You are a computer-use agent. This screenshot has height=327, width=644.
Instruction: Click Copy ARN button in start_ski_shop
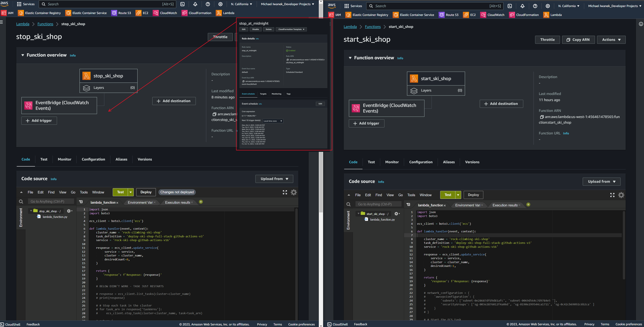[x=578, y=39]
